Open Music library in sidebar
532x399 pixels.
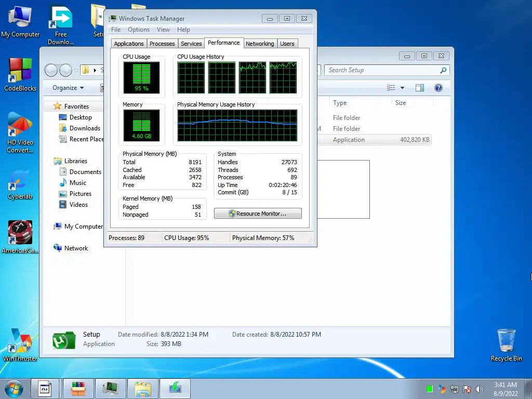click(78, 182)
